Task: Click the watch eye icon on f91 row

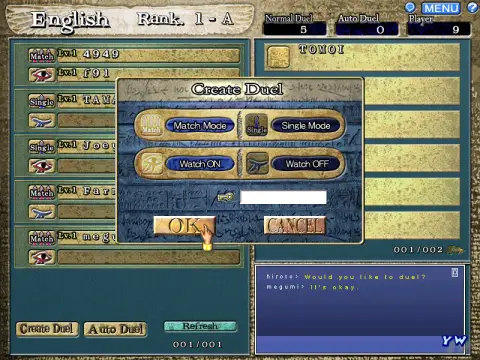Action: click(x=42, y=75)
